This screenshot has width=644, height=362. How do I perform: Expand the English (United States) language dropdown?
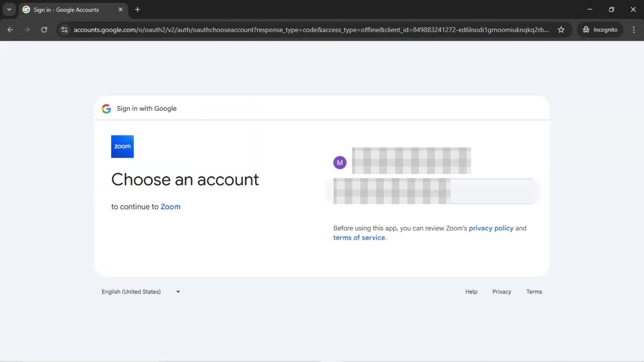tap(141, 292)
